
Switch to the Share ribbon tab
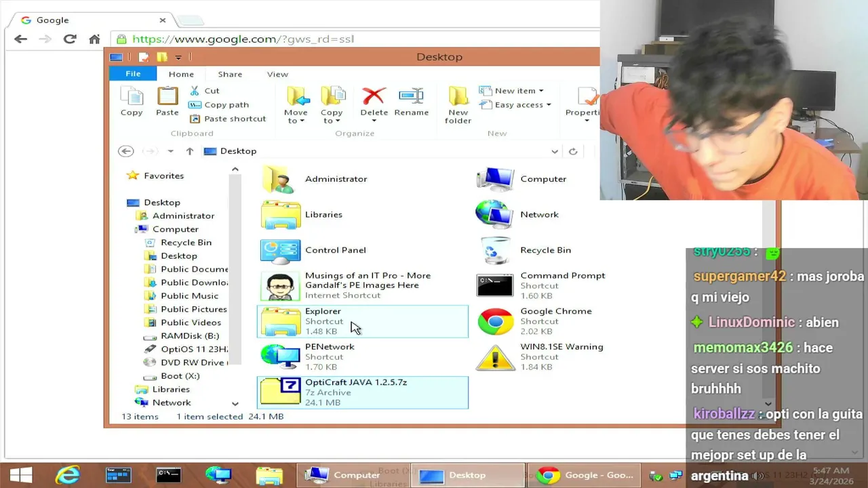coord(230,74)
